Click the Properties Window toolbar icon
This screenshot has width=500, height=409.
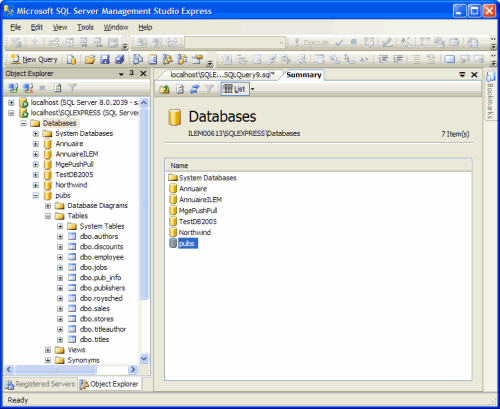198,60
